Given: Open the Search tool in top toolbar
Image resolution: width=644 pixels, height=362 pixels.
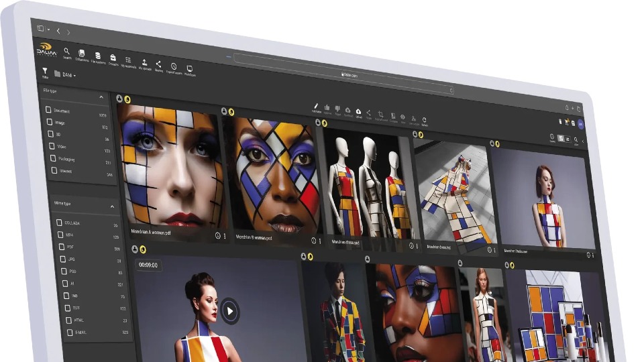Looking at the screenshot, I should (x=67, y=52).
